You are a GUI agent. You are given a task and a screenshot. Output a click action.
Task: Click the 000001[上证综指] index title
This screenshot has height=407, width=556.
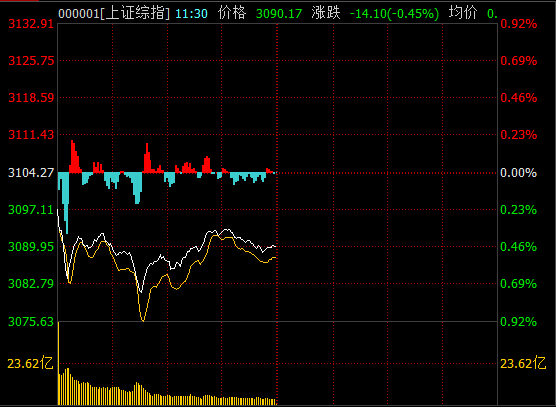coord(114,13)
